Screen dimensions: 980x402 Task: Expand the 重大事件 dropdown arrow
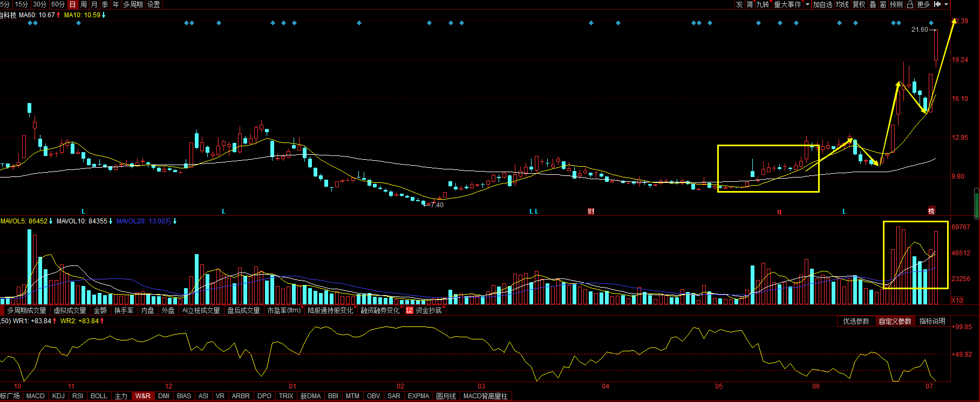(x=808, y=4)
